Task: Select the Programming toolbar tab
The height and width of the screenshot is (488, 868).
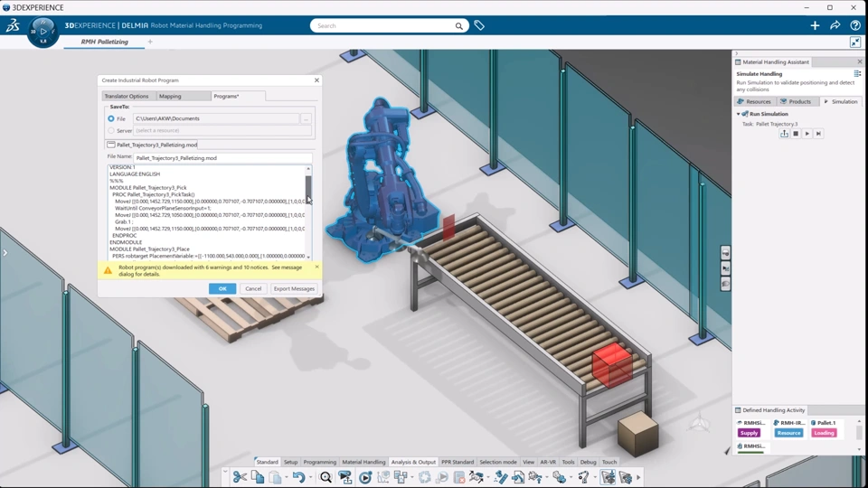Action: [319, 462]
